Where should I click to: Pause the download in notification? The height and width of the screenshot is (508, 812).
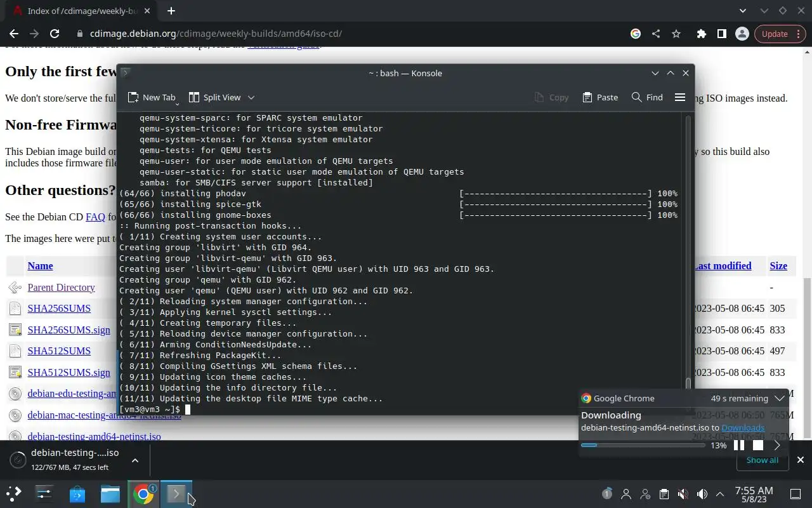[739, 445]
